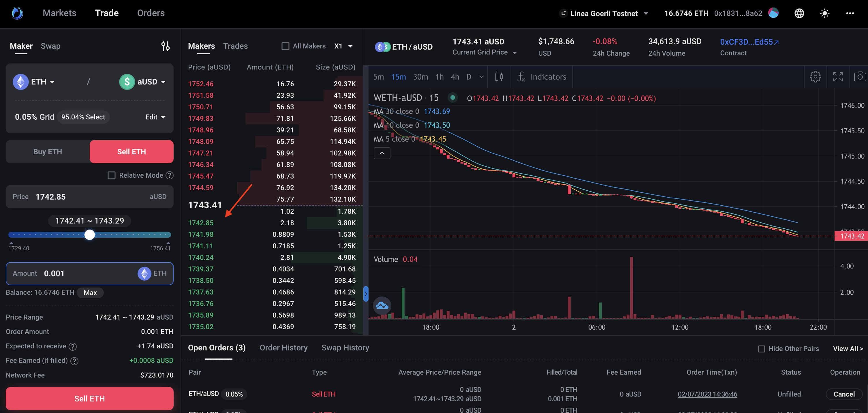Open Linea Goerli Testnet network dropdown
Screen dimensions: 868x413
(x=604, y=14)
